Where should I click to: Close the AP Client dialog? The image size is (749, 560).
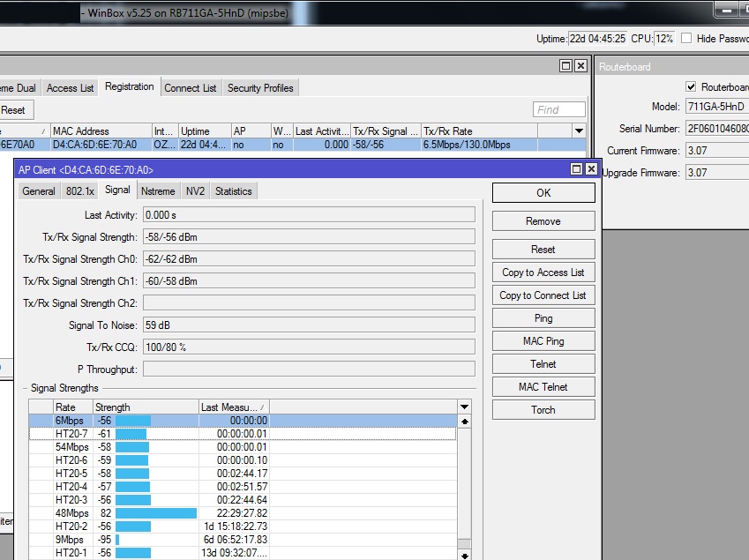coord(591,169)
